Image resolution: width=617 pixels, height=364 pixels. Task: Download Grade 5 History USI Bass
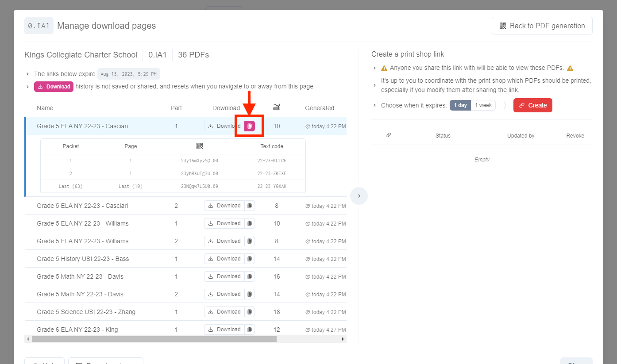[x=224, y=259]
